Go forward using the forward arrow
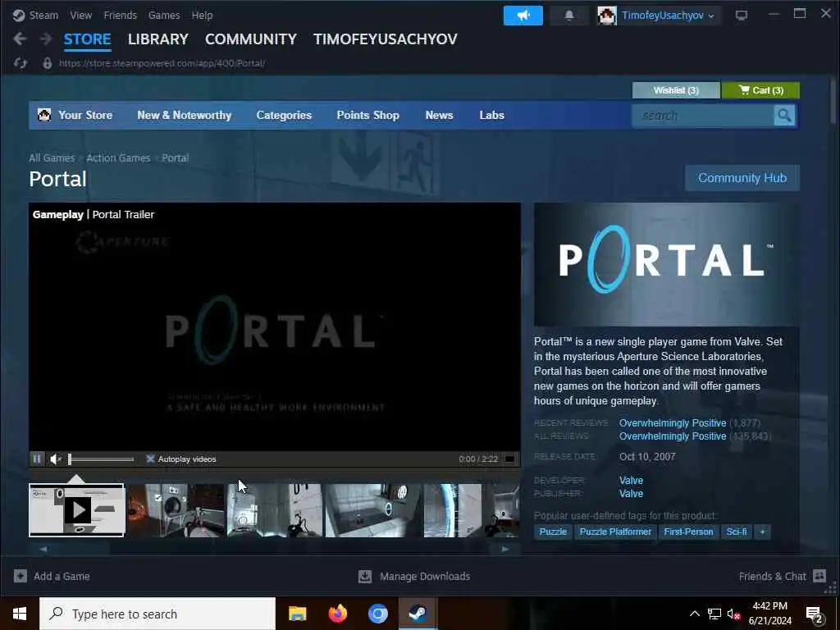The width and height of the screenshot is (840, 630). (46, 39)
